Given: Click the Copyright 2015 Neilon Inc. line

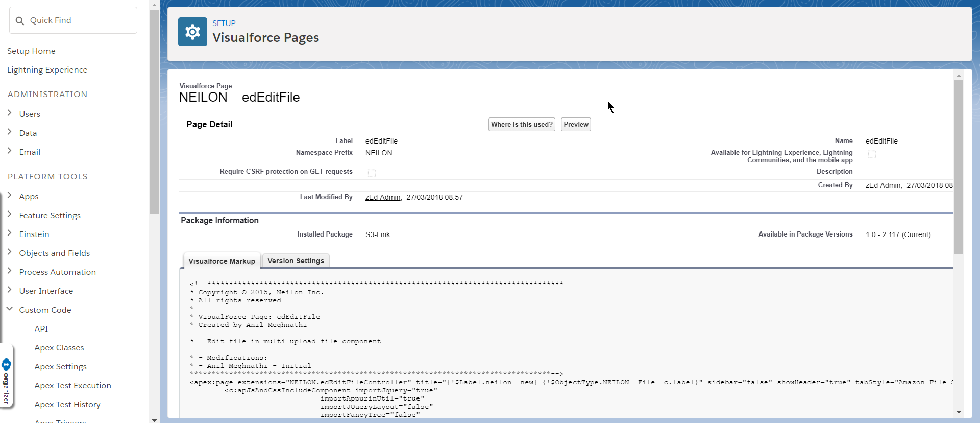Looking at the screenshot, I should 257,292.
